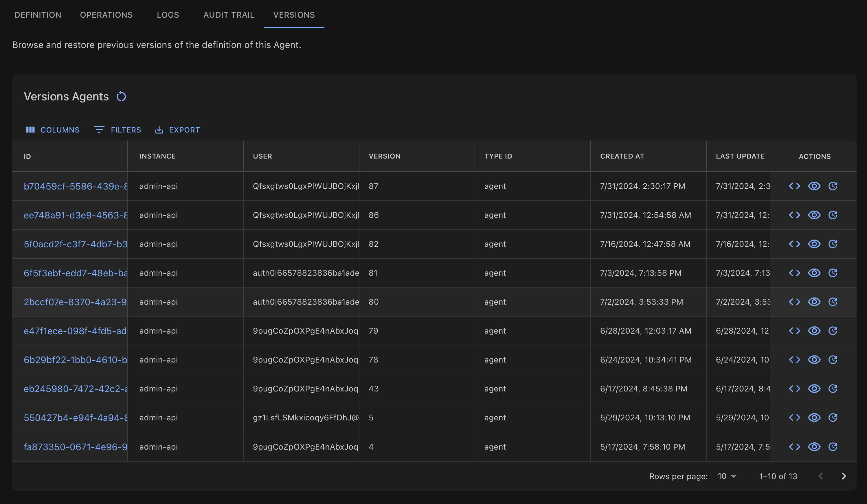Switch to the Audit Trail tab
Viewport: 867px width, 504px height.
click(x=229, y=15)
